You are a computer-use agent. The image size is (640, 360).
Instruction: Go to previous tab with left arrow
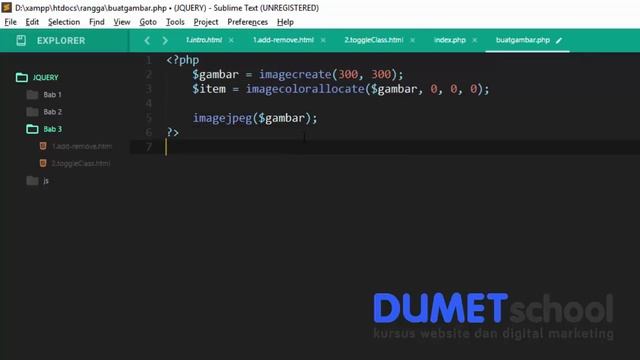147,40
